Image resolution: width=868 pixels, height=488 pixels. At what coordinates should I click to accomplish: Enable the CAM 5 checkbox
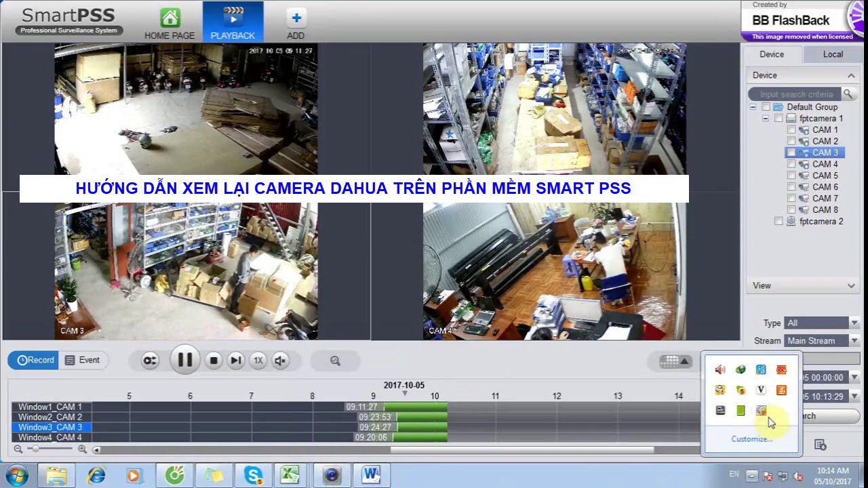(x=791, y=176)
